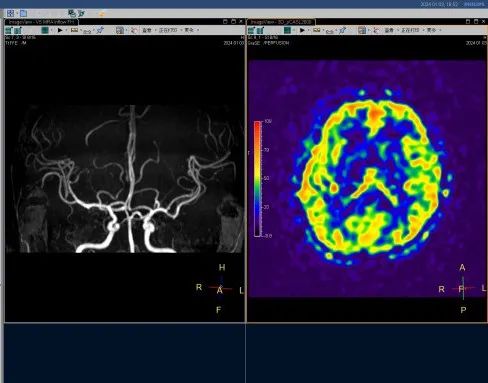Image resolution: width=488 pixels, height=383 pixels.
Task: Select the ImageView MRA inflow tab
Action: point(42,22)
